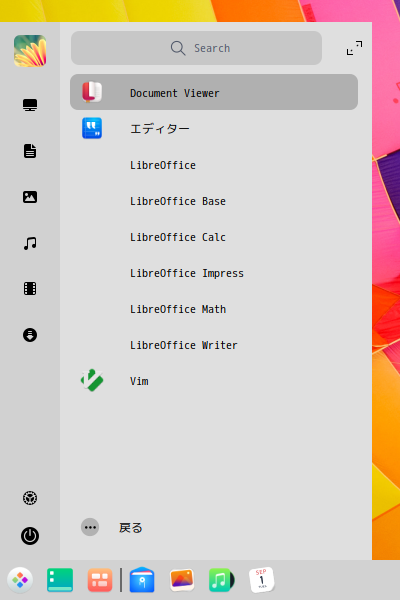The width and height of the screenshot is (400, 600).
Task: Click the three-dots icon beside 戻る
Action: [90, 527]
